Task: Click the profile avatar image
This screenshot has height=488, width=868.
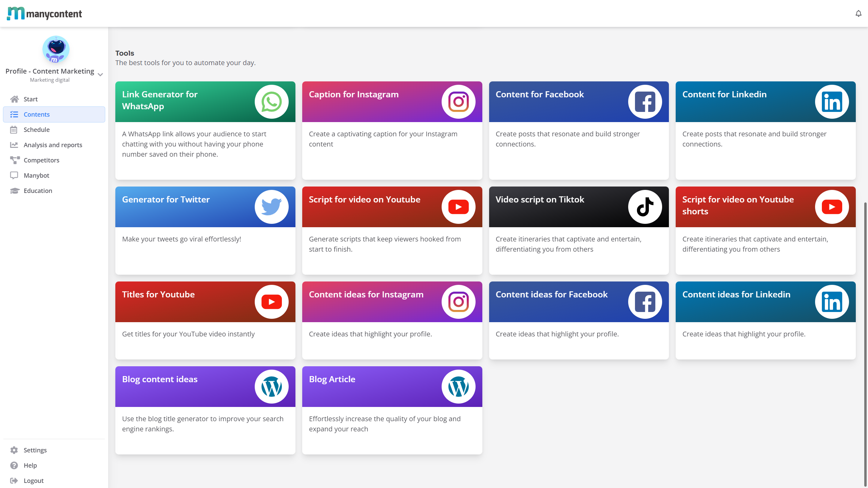Action: [x=56, y=50]
